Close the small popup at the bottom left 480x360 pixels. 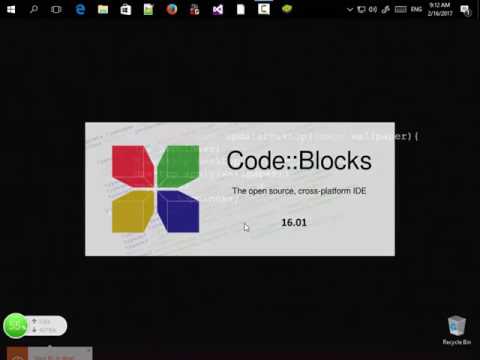click(89, 350)
